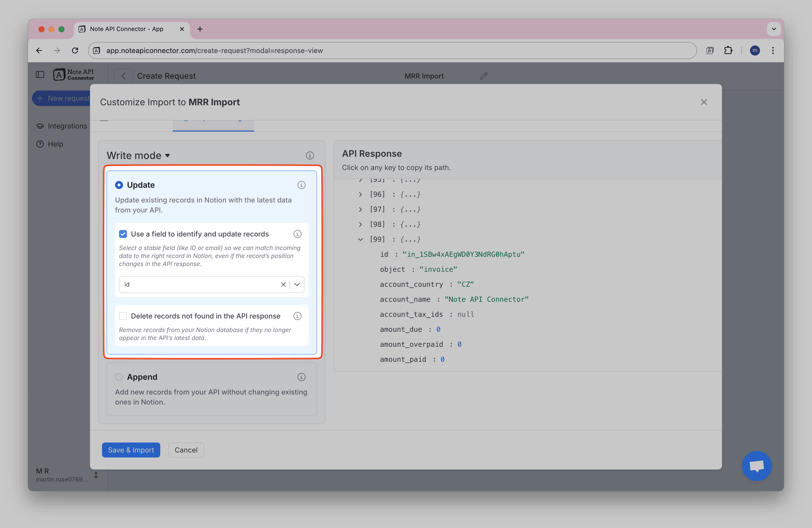This screenshot has height=528, width=812.
Task: Collapse the [99] response item
Action: pos(360,239)
